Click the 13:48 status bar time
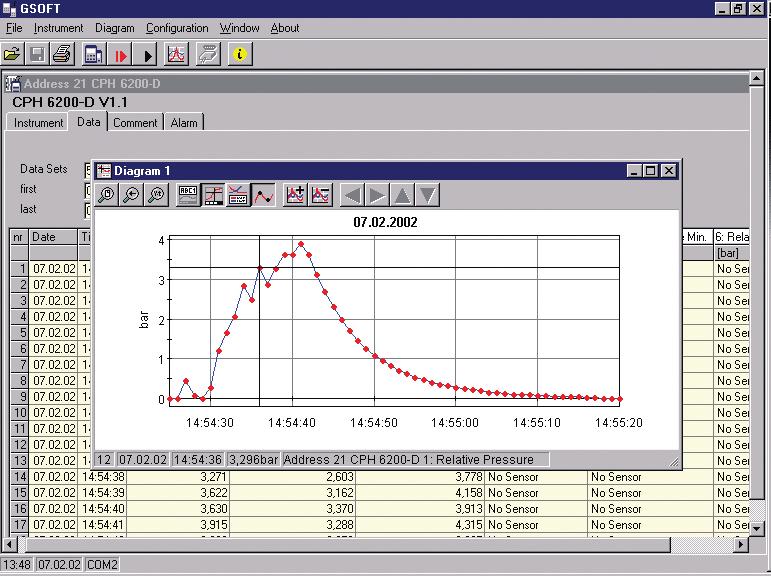This screenshot has height=576, width=771. [x=17, y=565]
